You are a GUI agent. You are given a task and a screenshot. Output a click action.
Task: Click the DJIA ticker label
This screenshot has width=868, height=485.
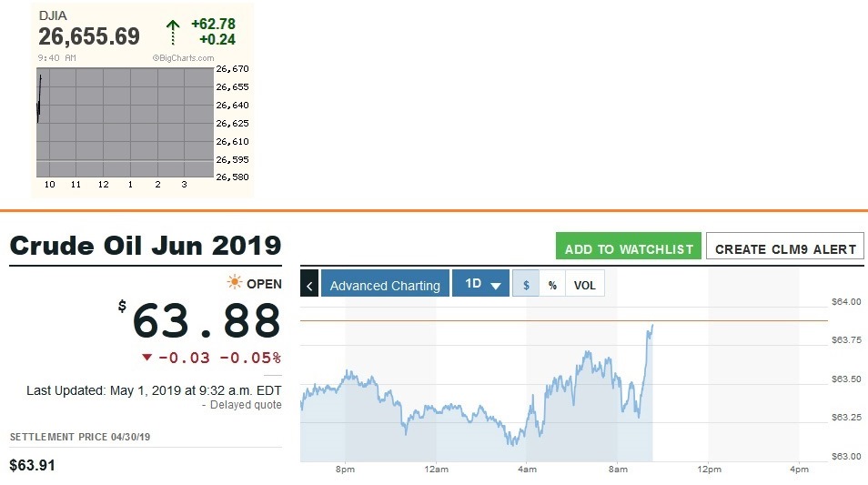pos(53,15)
